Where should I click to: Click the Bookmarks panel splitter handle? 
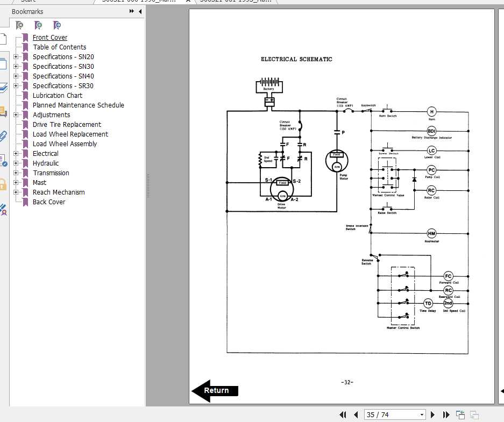[x=148, y=185]
